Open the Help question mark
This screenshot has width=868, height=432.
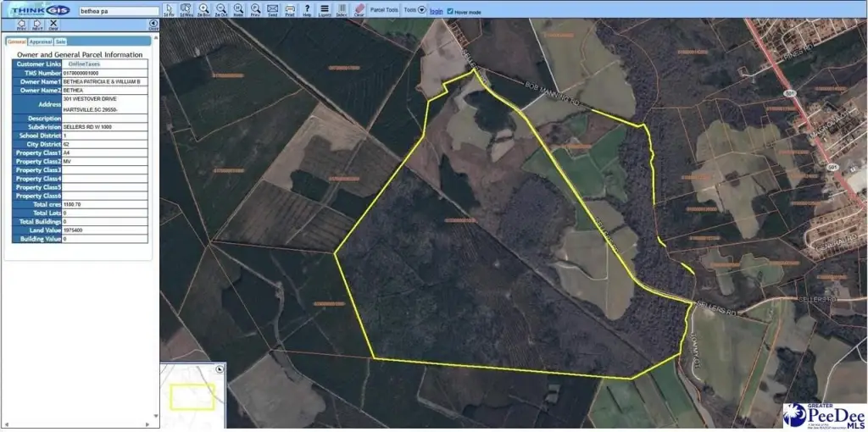[307, 10]
